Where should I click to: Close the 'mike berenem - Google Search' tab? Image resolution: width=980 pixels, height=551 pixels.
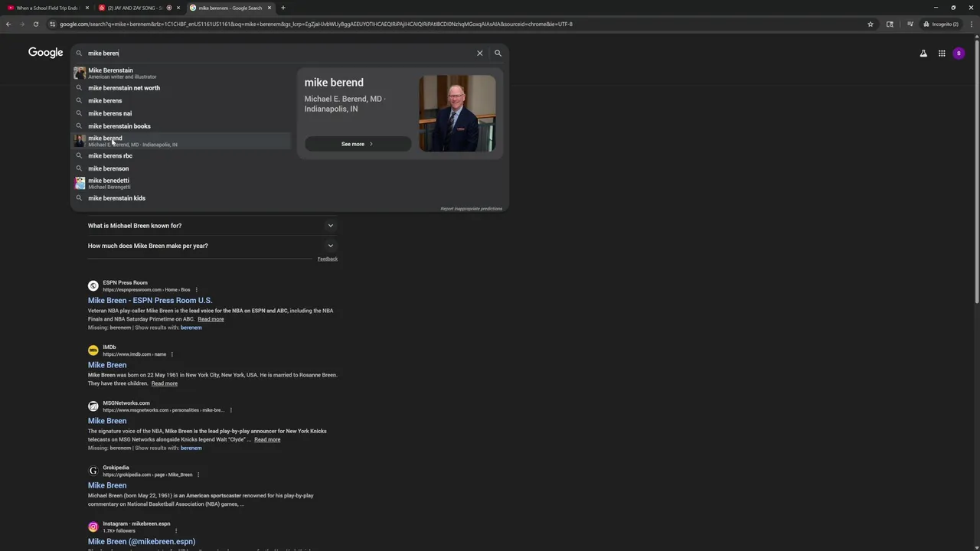[269, 8]
